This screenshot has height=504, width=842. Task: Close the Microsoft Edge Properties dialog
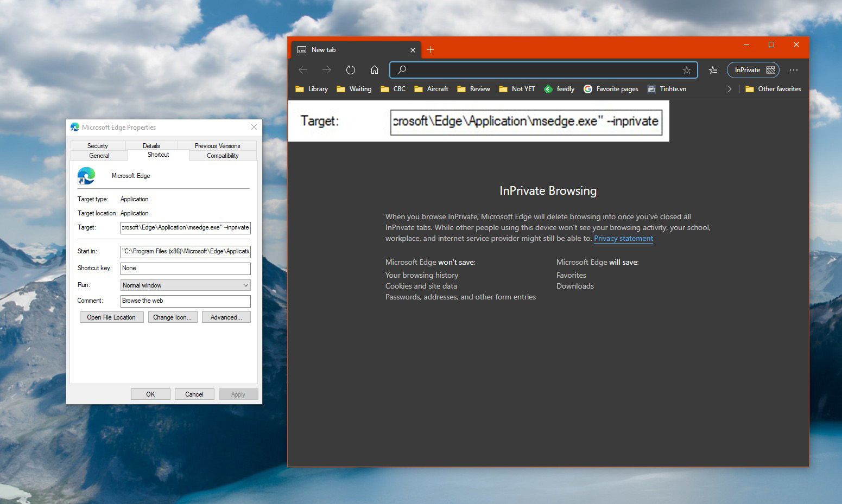pyautogui.click(x=254, y=127)
